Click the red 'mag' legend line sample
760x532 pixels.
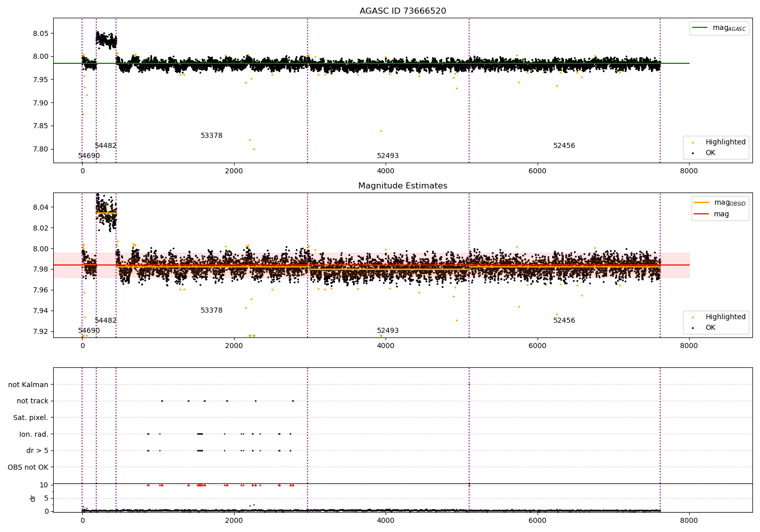[x=701, y=214]
